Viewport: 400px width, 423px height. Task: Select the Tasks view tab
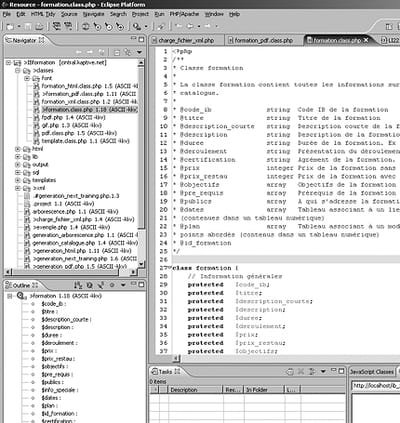165,371
